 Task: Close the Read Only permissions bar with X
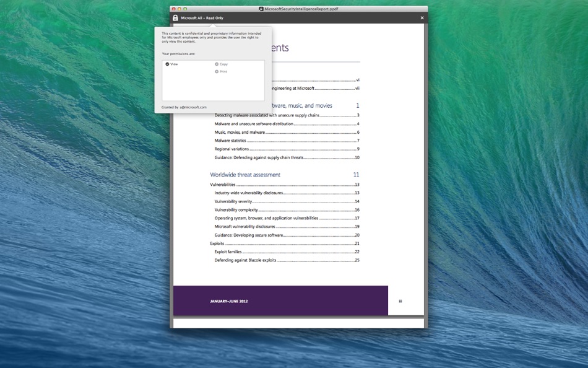pos(422,17)
